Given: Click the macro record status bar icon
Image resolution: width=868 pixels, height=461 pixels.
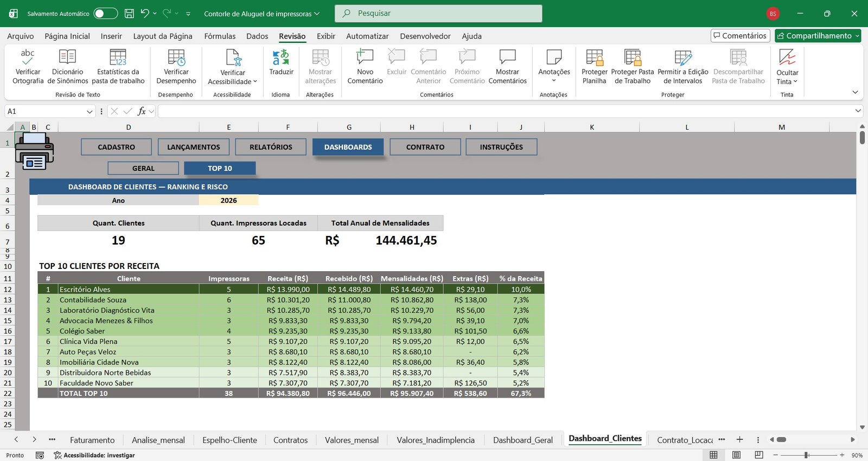Looking at the screenshot, I should (40, 455).
